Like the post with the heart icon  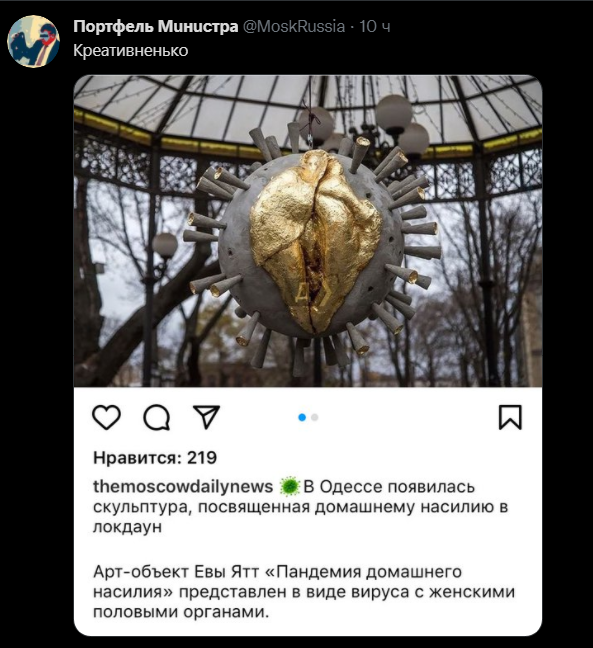pos(106,417)
